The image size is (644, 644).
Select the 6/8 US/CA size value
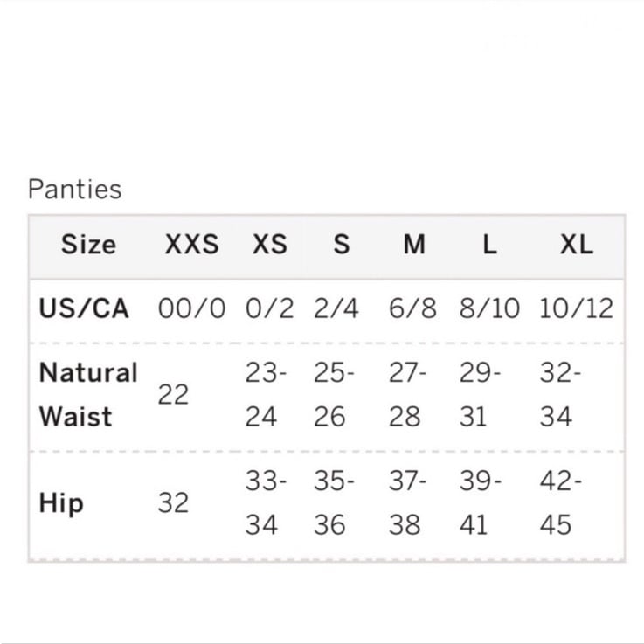(x=413, y=308)
